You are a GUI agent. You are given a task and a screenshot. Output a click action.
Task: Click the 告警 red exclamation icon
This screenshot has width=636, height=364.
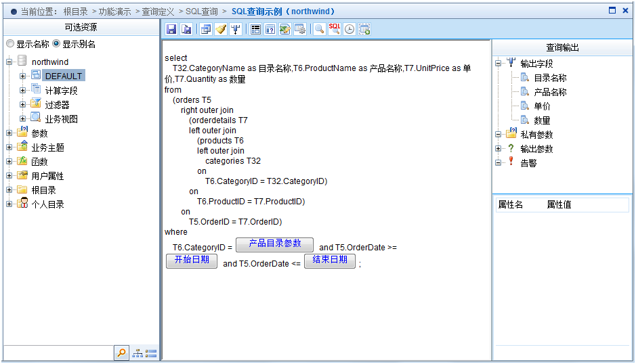click(x=511, y=161)
